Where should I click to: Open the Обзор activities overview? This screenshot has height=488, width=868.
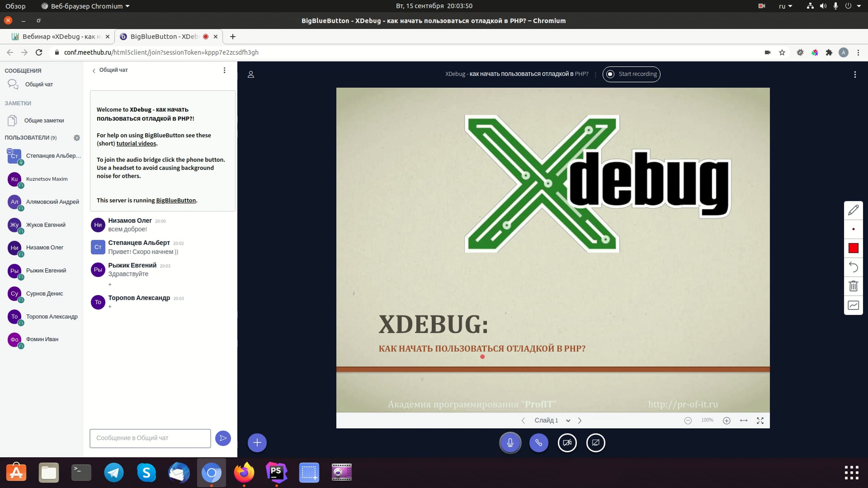(15, 6)
